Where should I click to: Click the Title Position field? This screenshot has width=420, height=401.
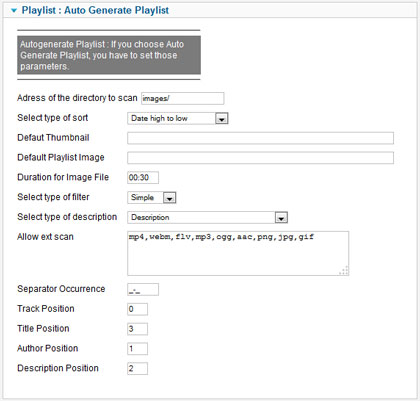(137, 329)
